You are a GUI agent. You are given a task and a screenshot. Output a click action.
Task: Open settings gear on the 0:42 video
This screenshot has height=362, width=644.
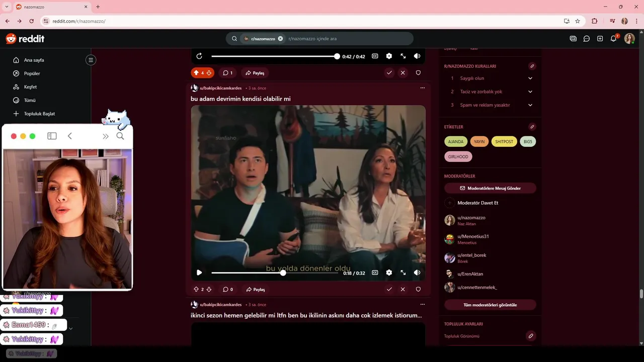(x=389, y=56)
